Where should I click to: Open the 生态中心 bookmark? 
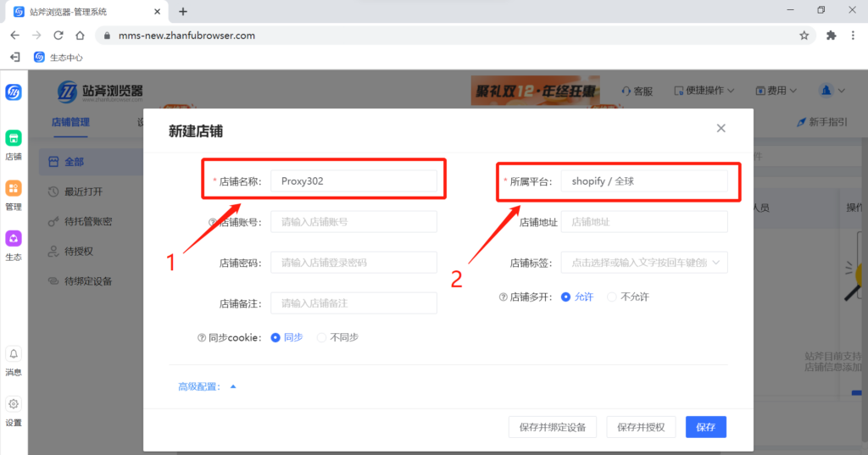point(58,57)
